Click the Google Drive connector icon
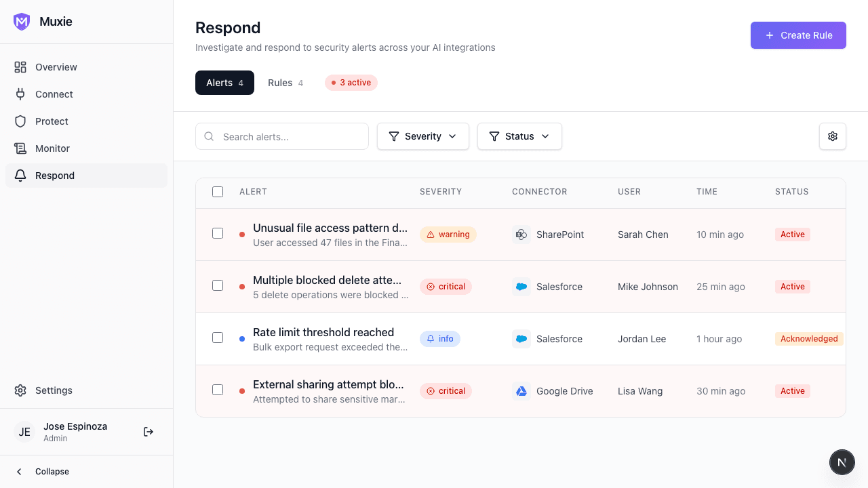 coord(521,391)
